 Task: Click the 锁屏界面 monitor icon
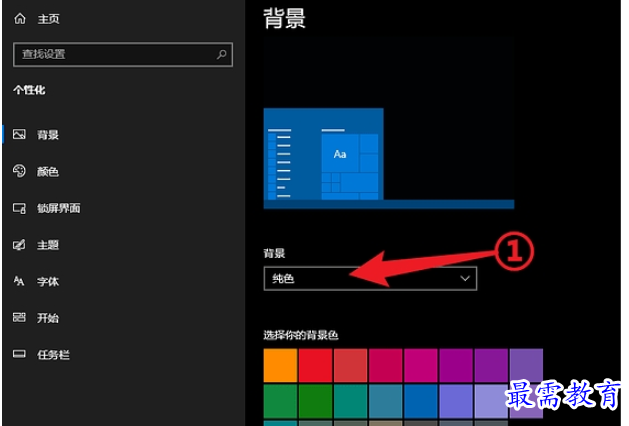(19, 208)
